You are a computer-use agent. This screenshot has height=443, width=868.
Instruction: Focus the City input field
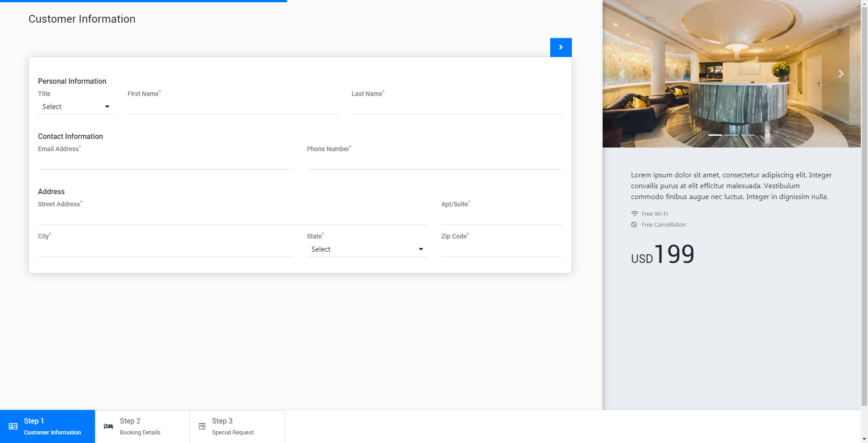click(x=165, y=250)
